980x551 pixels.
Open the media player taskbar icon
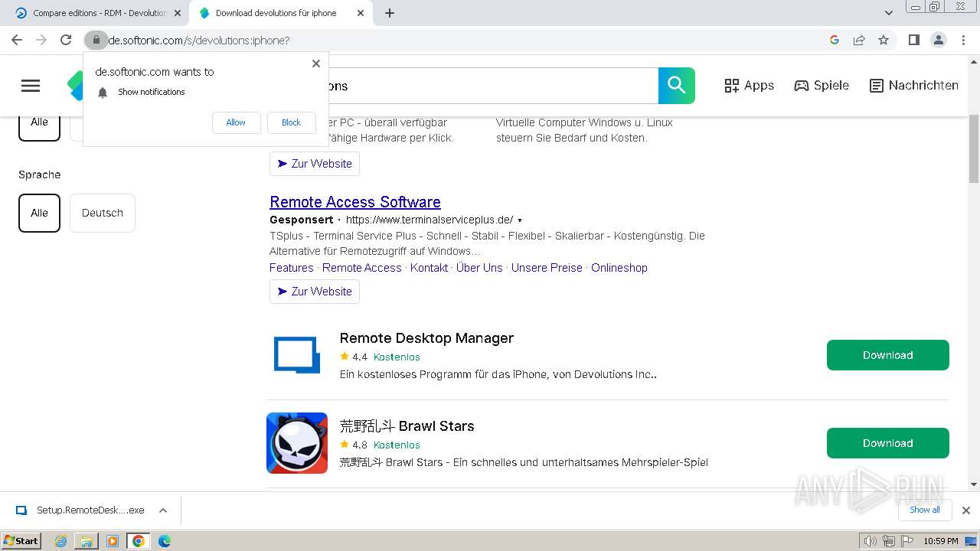(113, 541)
